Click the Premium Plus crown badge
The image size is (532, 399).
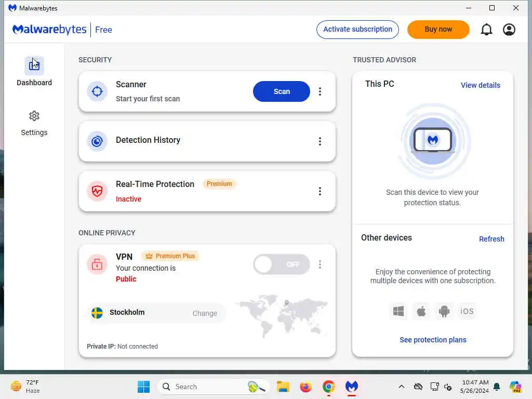tap(170, 256)
